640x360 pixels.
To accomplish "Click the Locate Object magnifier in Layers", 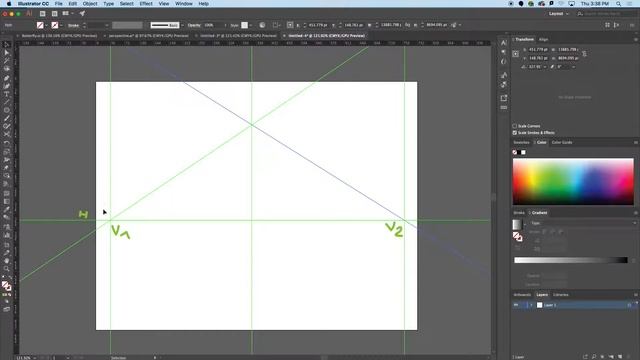I will coord(594,356).
